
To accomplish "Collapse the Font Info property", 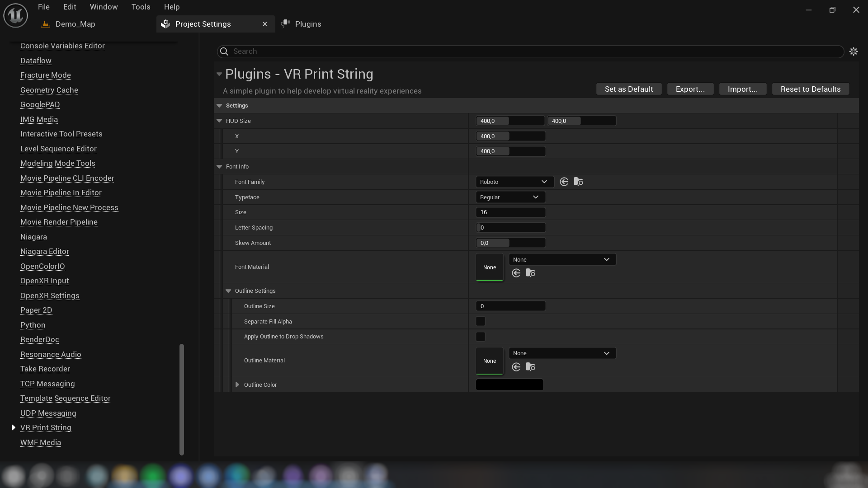I will click(219, 167).
